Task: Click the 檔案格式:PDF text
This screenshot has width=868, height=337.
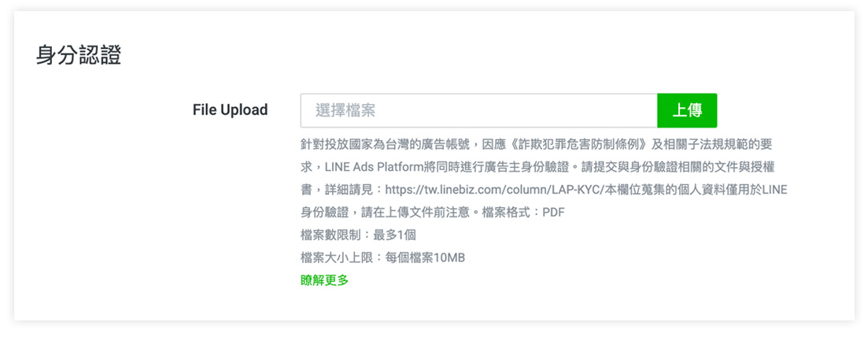Action: pyautogui.click(x=523, y=213)
